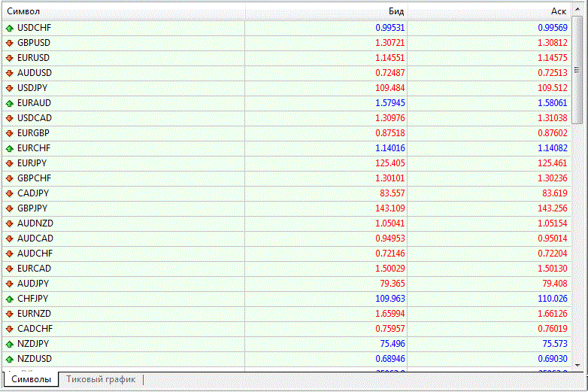Image resolution: width=588 pixels, height=392 pixels.
Task: Click the green up arrow next to USDCHF
Action: pos(9,28)
